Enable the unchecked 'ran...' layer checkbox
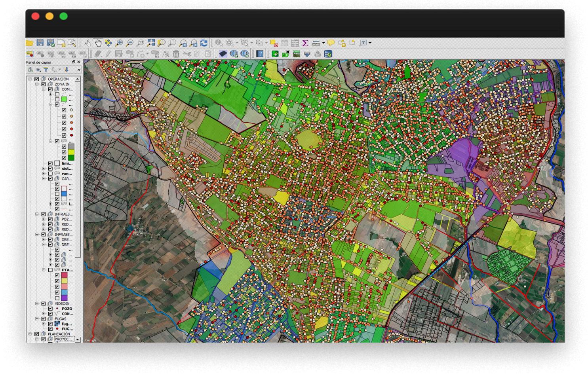Image resolution: width=588 pixels, height=379 pixels. tap(50, 174)
